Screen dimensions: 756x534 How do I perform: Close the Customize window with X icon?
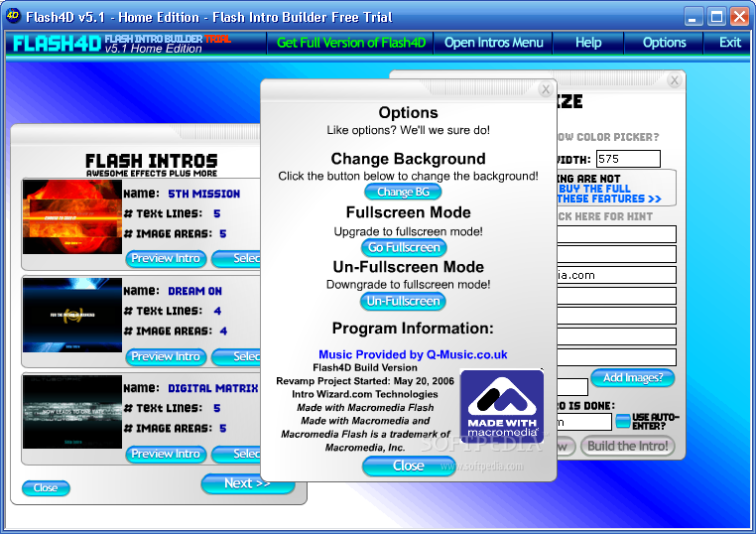tap(674, 80)
